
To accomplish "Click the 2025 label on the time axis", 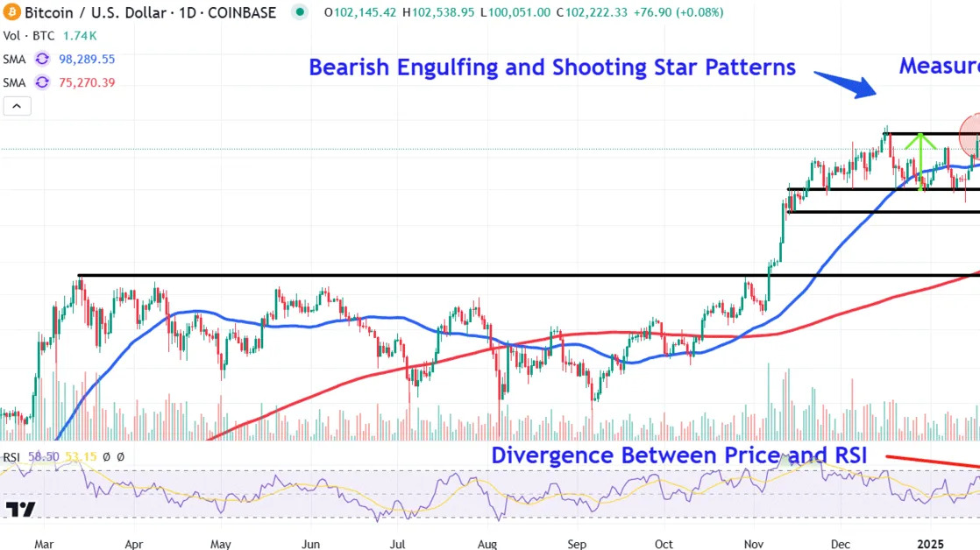I will click(931, 544).
